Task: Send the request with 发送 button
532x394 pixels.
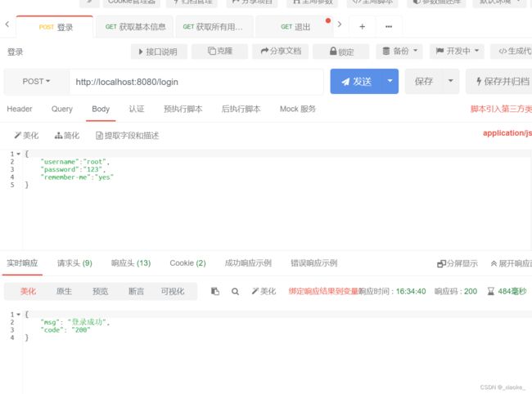Action: pyautogui.click(x=356, y=82)
